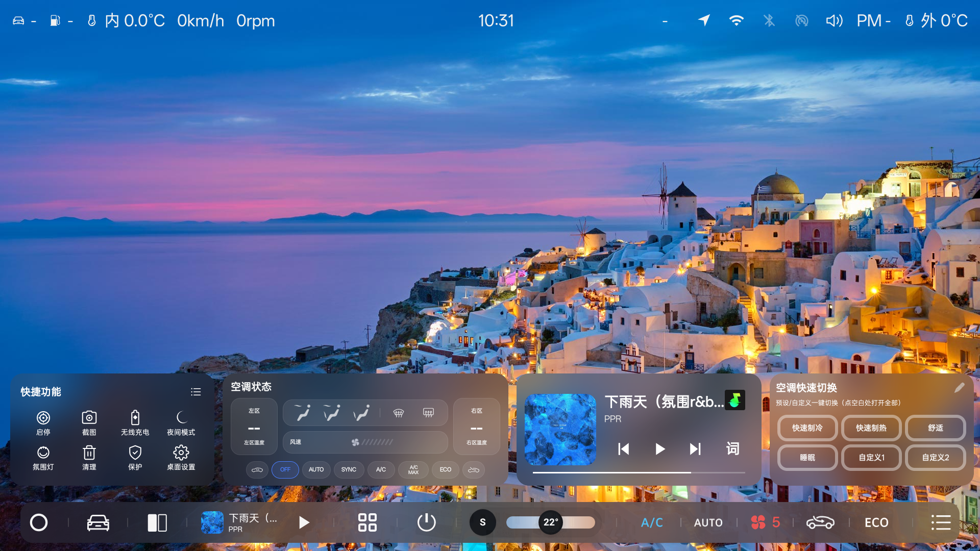Image resolution: width=980 pixels, height=551 pixels.
Task: Open the 左区温度 left zone temperature tile
Action: (254, 427)
